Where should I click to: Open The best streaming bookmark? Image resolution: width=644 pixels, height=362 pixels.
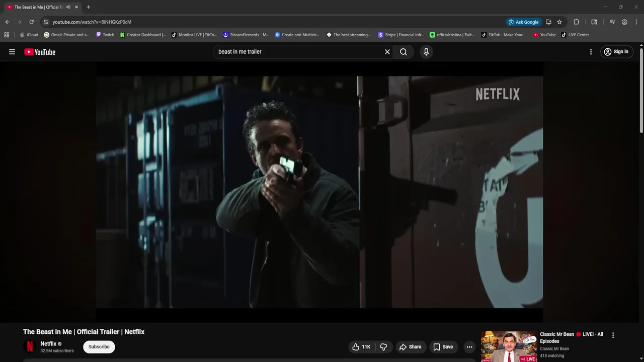coord(349,35)
